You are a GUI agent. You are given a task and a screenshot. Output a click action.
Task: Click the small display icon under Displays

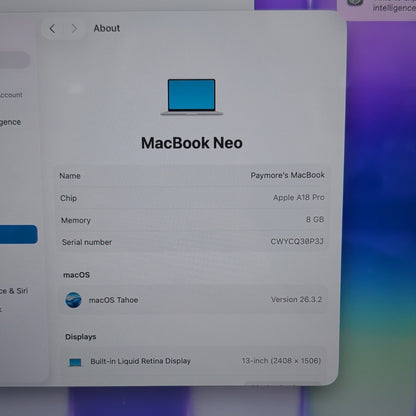tap(75, 362)
